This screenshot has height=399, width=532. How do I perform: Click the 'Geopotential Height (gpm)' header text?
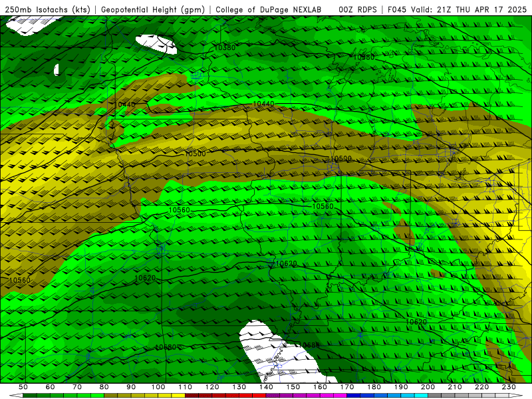pyautogui.click(x=153, y=9)
